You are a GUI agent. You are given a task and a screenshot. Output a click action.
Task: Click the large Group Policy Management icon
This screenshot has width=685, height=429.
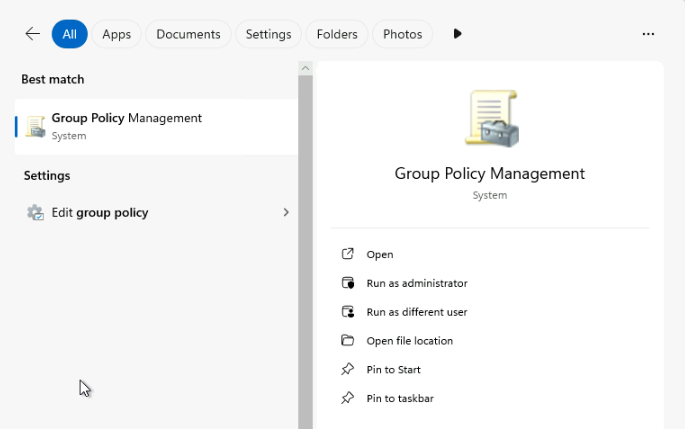pyautogui.click(x=492, y=118)
